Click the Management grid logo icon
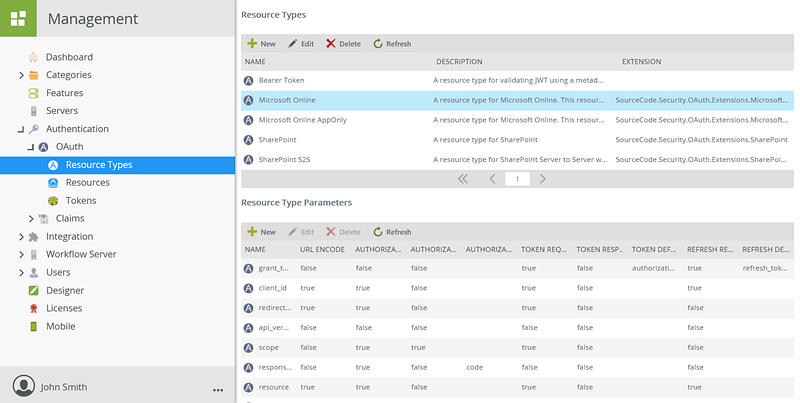 (x=18, y=18)
